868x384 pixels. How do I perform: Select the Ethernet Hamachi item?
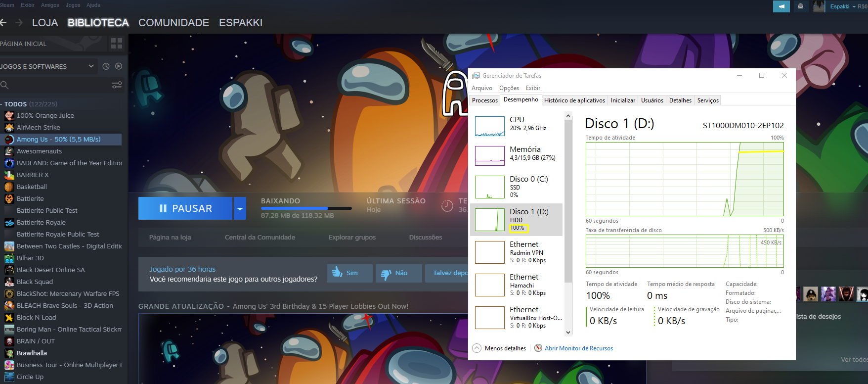(516, 285)
